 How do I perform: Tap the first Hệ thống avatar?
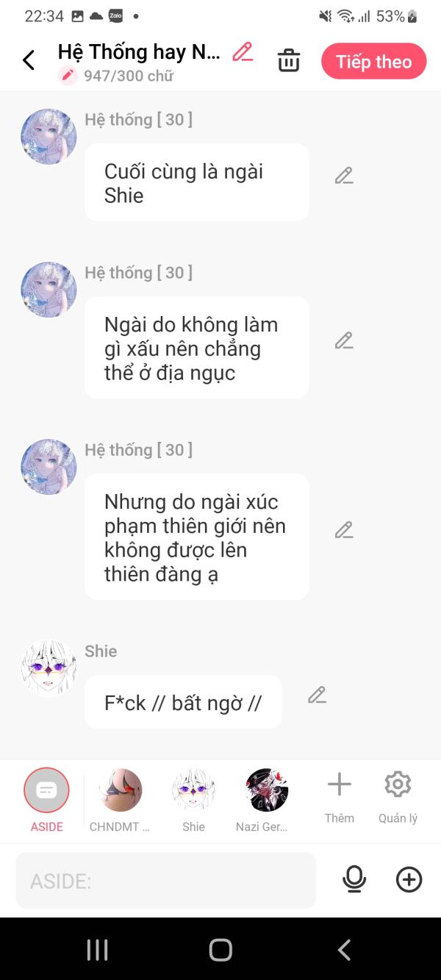tap(49, 137)
